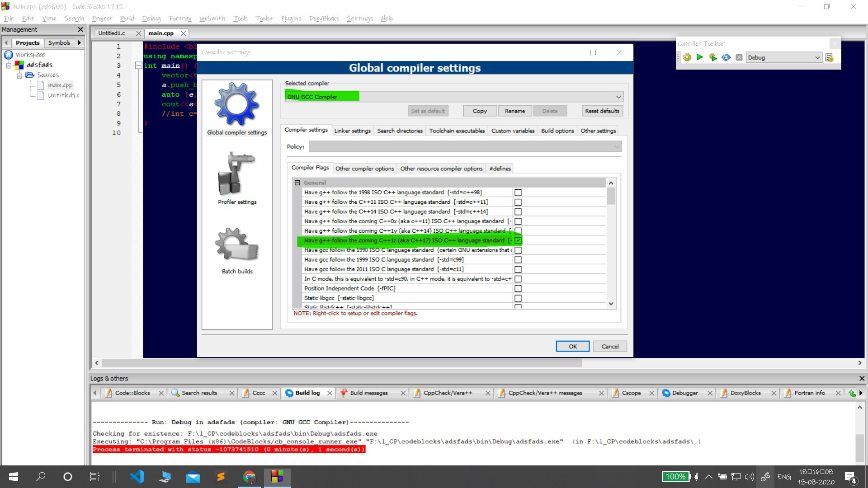Click the compiler flags list scrollbar thumb
The image size is (868, 488).
coord(611,196)
